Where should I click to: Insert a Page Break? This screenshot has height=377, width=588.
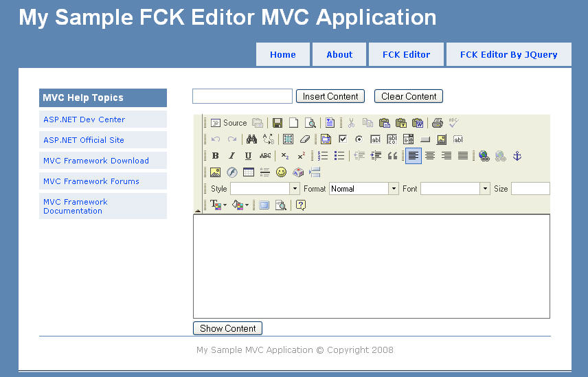coord(314,172)
